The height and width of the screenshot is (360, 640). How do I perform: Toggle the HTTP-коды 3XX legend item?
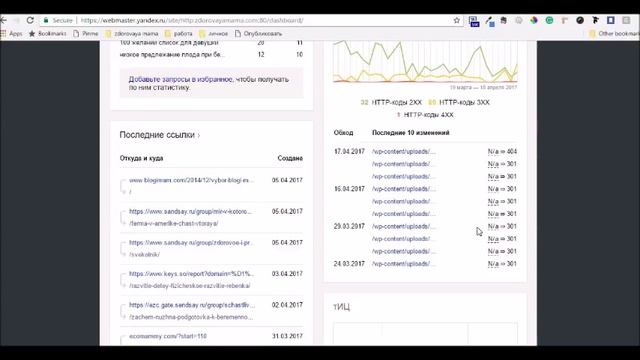click(459, 102)
